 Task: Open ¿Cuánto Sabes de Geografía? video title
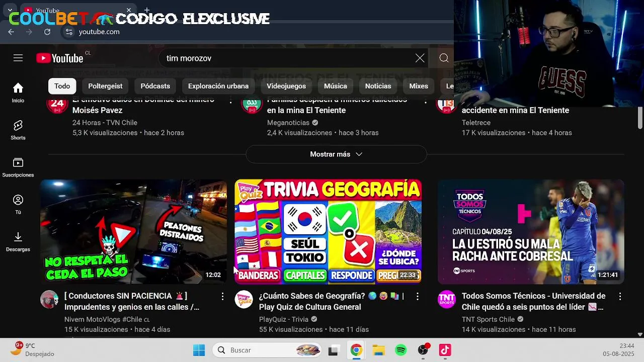tap(332, 301)
